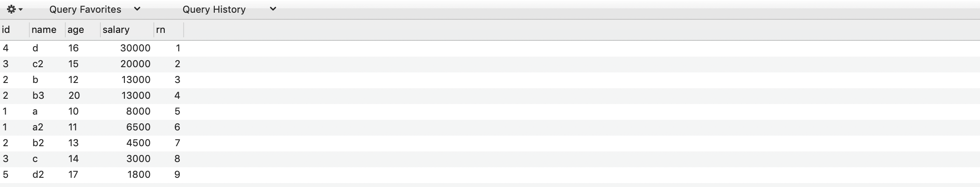Viewport: 980px width, 187px height.
Task: Sort by the rn column header
Action: (x=169, y=30)
